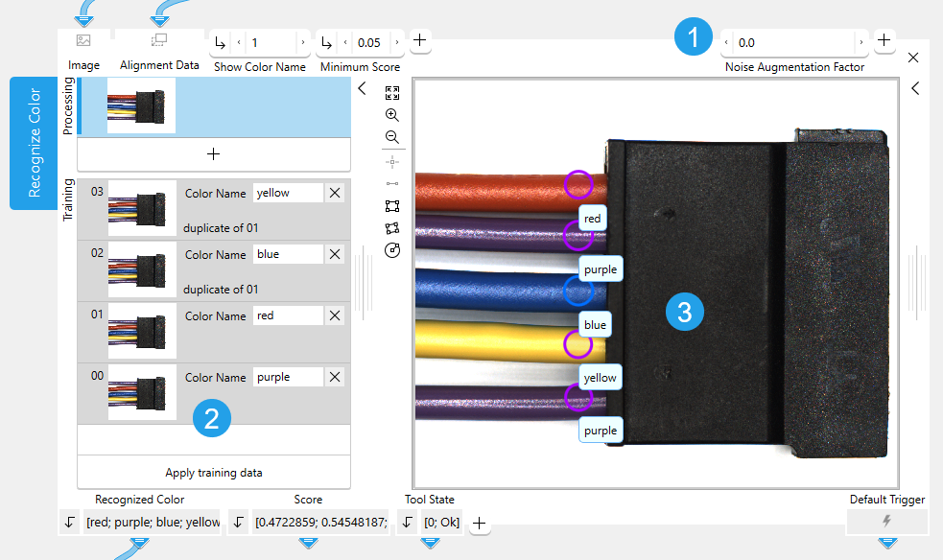
Task: Add a new processing image
Action: coord(214,153)
